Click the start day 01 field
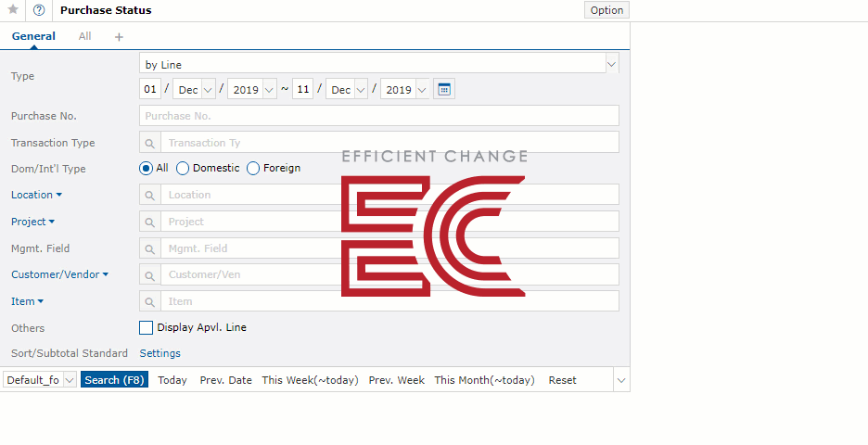Viewport: 868px width, 445px height. point(150,89)
